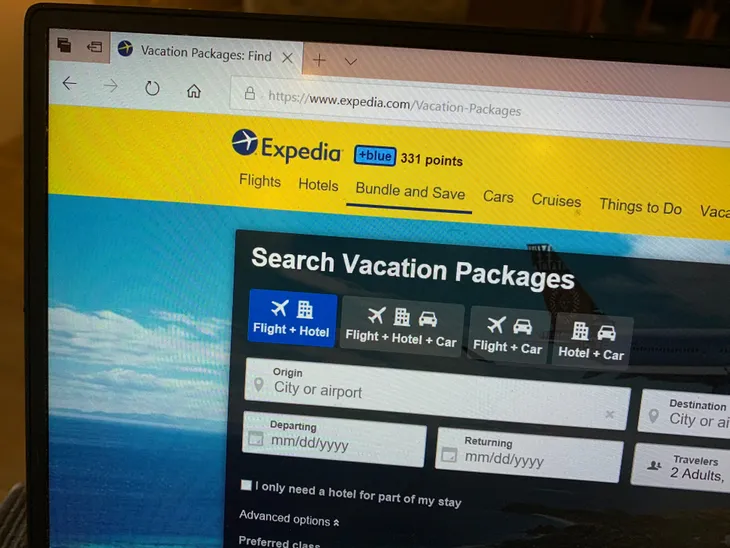Image resolution: width=730 pixels, height=548 pixels.
Task: Click the browser back arrow
Action: pos(70,84)
